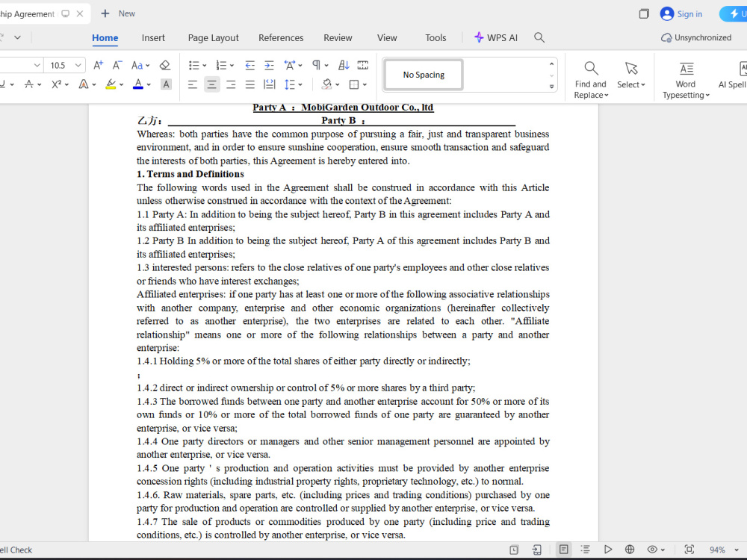Expand the styles gallery
This screenshot has width=747, height=560.
[x=552, y=87]
